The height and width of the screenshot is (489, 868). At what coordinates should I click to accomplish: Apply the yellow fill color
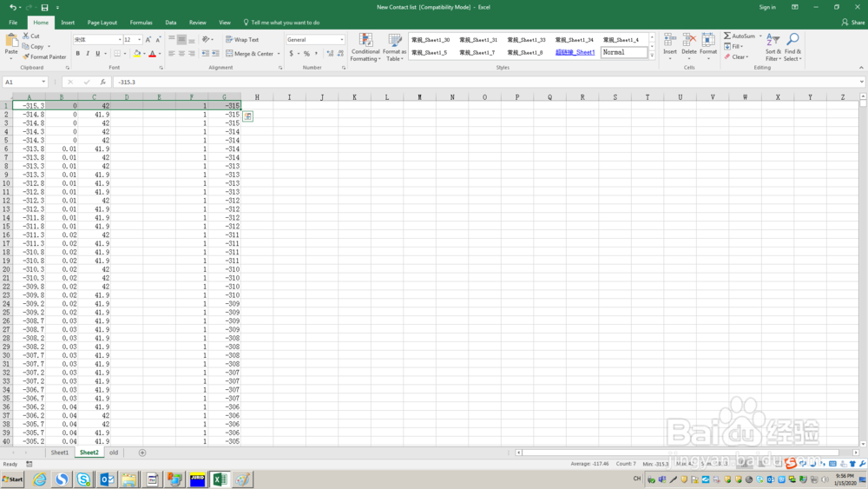coord(137,54)
